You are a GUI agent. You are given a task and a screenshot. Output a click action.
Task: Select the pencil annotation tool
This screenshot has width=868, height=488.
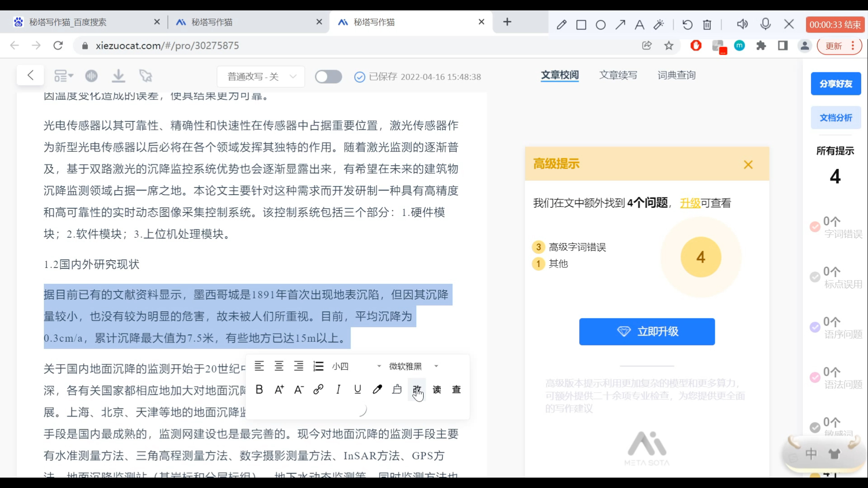[x=561, y=24]
